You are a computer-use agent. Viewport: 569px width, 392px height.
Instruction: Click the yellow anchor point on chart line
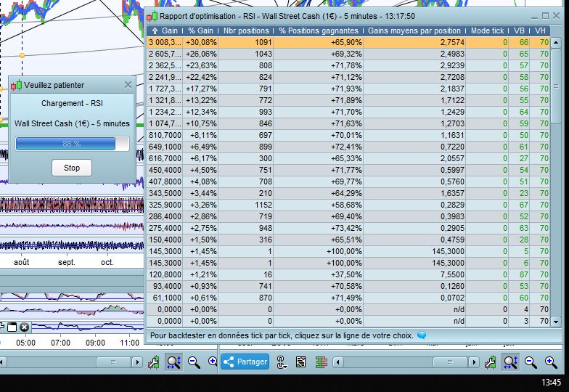[22, 55]
